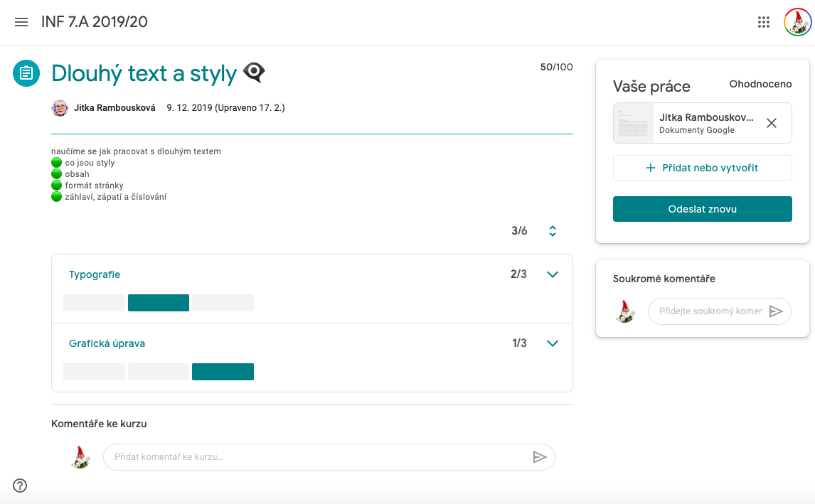Viewport: 815px width, 504px height.
Task: Click the speech bubble eye emoji in title
Action: pos(254,73)
